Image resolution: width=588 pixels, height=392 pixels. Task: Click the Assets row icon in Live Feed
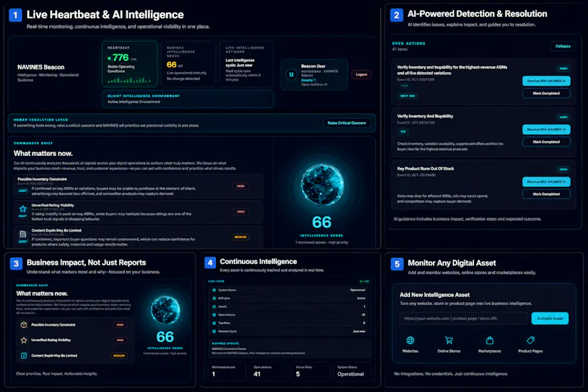click(x=214, y=307)
